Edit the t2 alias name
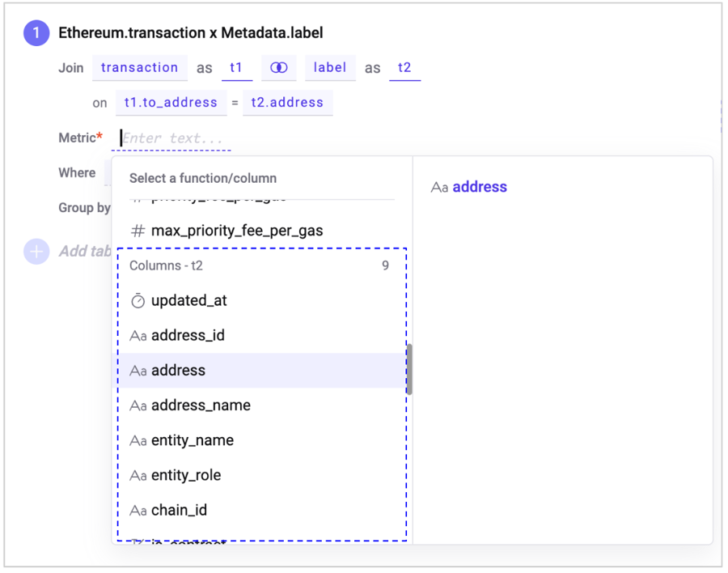The width and height of the screenshot is (728, 573). click(x=404, y=68)
